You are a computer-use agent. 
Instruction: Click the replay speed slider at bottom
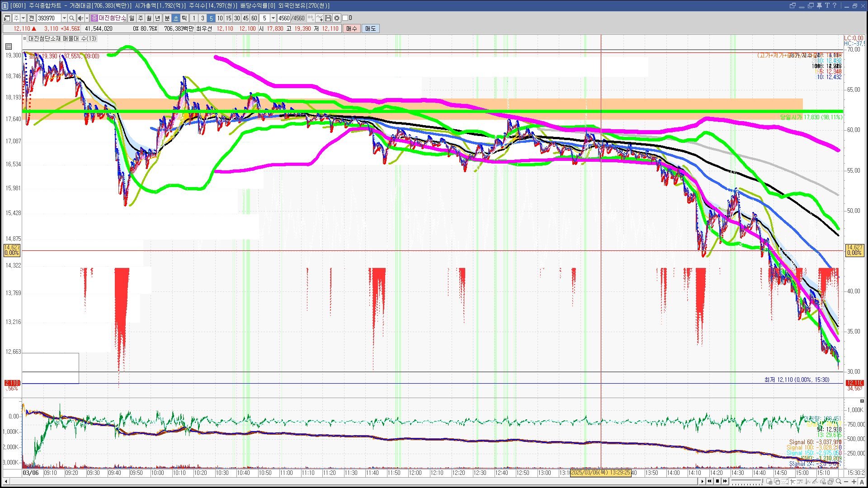[747, 481]
